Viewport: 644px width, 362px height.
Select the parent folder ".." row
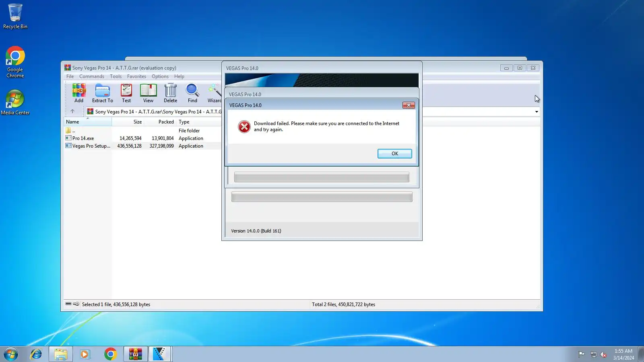[x=143, y=131]
